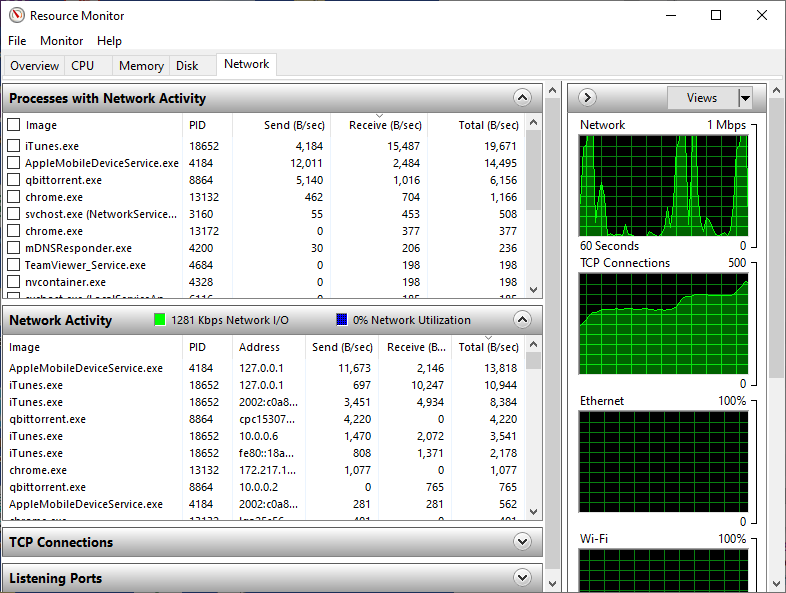Sort processes by PID column header
This screenshot has width=786, height=593.
pos(207,125)
